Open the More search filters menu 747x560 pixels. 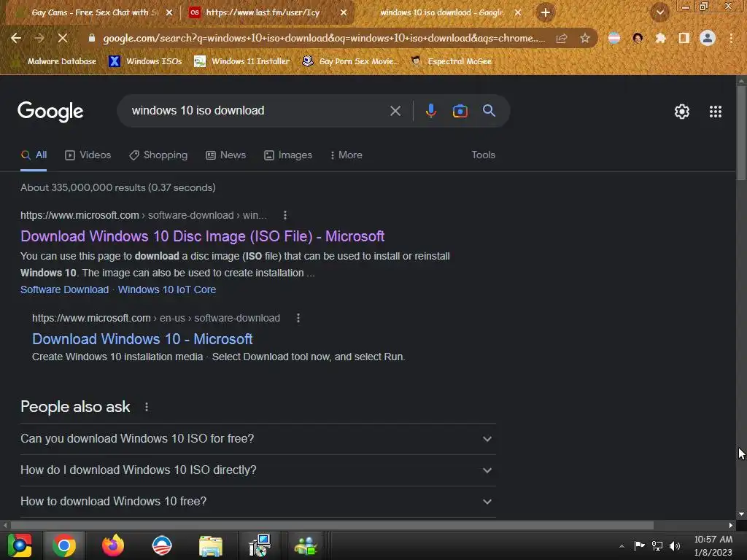(x=347, y=155)
